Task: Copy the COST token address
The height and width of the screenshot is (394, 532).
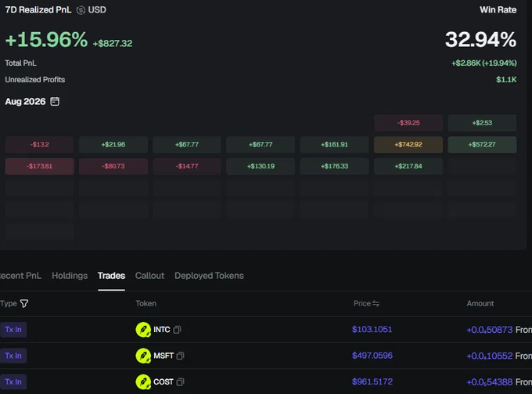Action: pyautogui.click(x=181, y=381)
